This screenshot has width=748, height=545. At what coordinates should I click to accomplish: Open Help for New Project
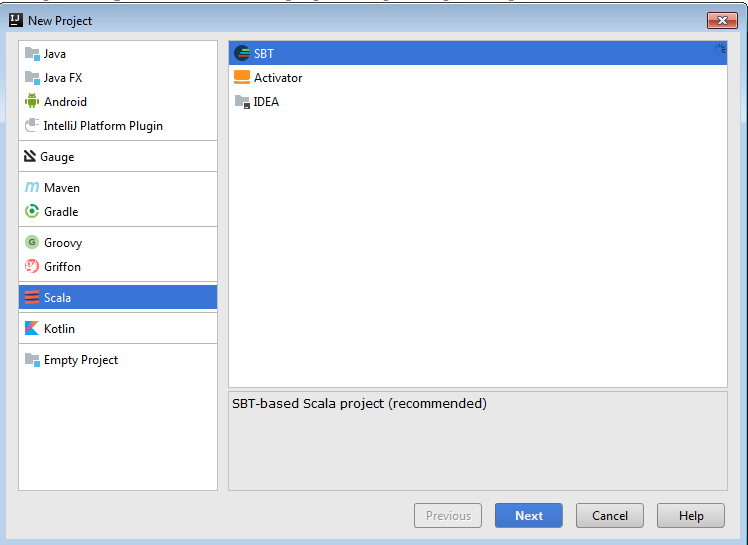[x=691, y=515]
